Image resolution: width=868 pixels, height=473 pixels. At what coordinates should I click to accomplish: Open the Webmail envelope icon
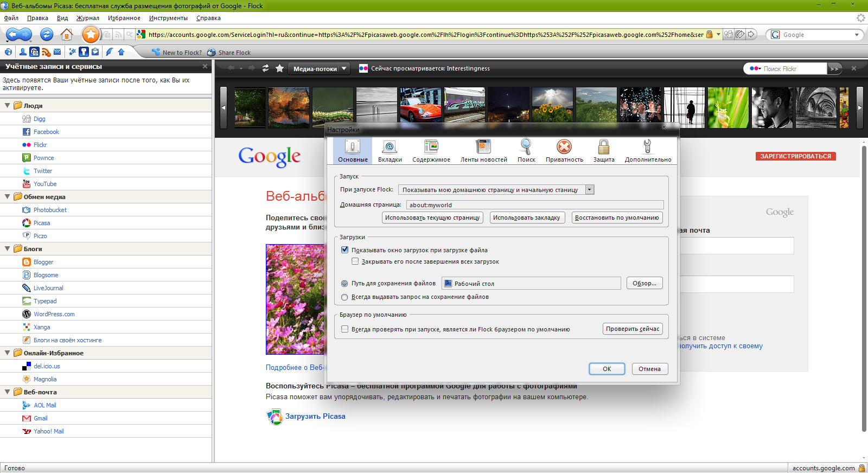[x=57, y=52]
